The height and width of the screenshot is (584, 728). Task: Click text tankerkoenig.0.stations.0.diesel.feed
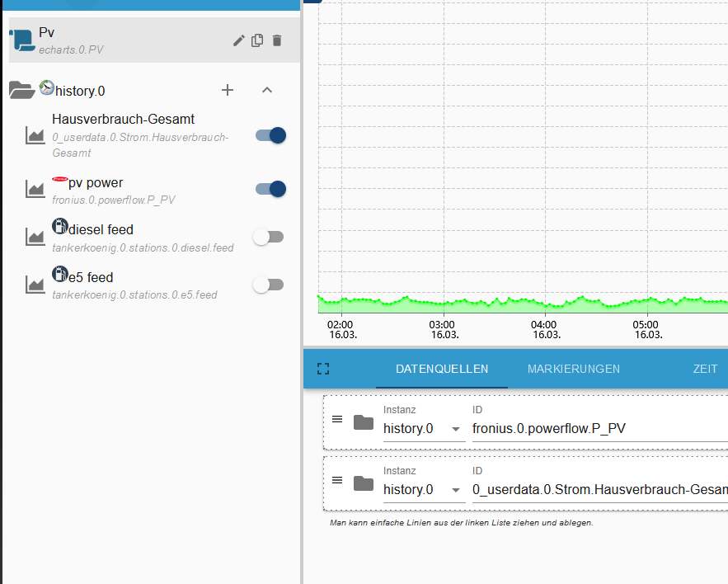tap(143, 248)
